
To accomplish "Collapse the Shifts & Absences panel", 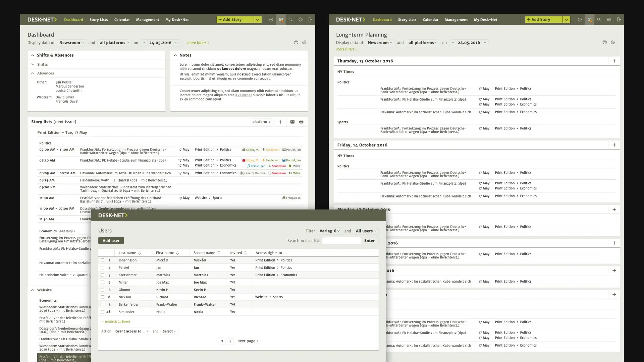I will pos(33,55).
